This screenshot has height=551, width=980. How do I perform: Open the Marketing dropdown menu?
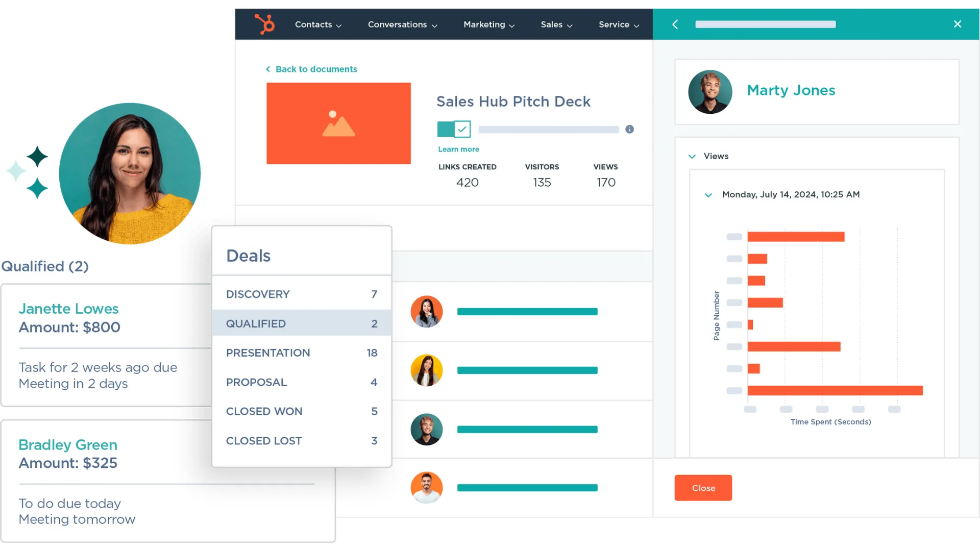[488, 24]
